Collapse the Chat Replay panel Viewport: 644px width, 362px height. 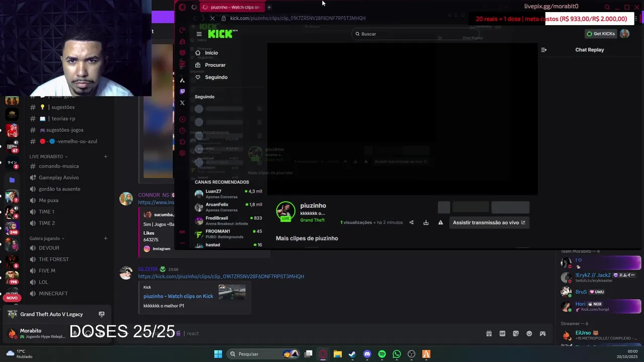(543, 50)
